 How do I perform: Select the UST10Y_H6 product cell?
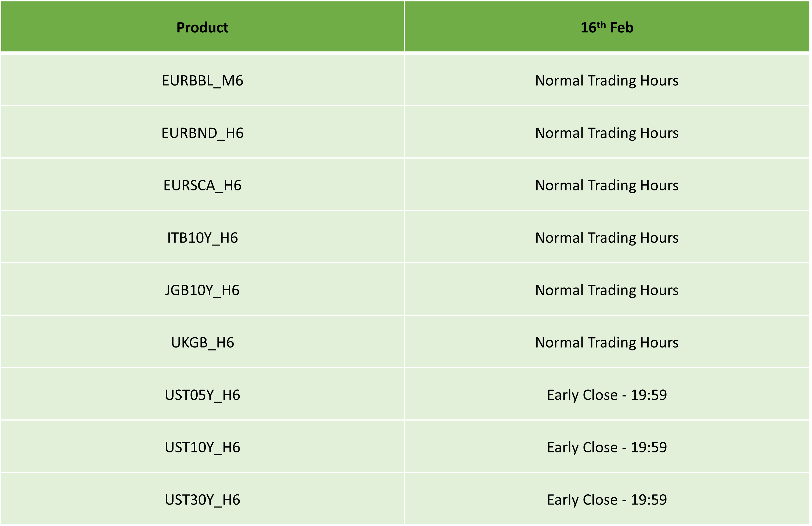202,447
